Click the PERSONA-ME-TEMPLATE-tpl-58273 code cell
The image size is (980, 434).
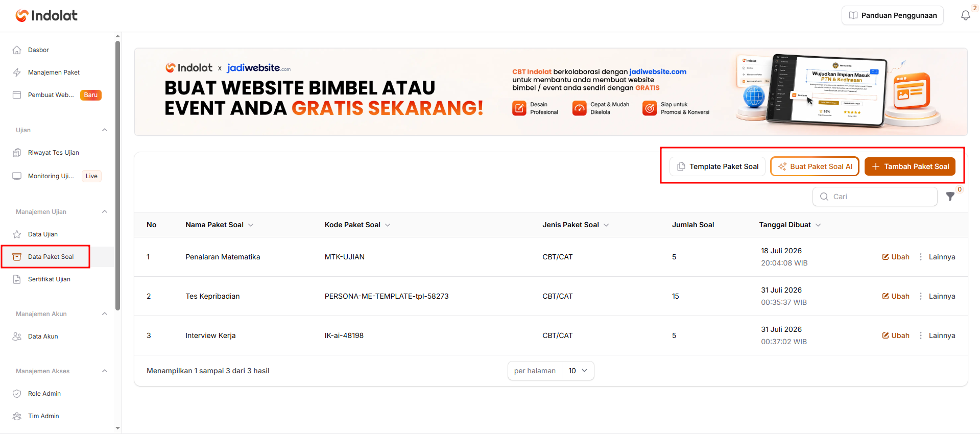tap(387, 296)
